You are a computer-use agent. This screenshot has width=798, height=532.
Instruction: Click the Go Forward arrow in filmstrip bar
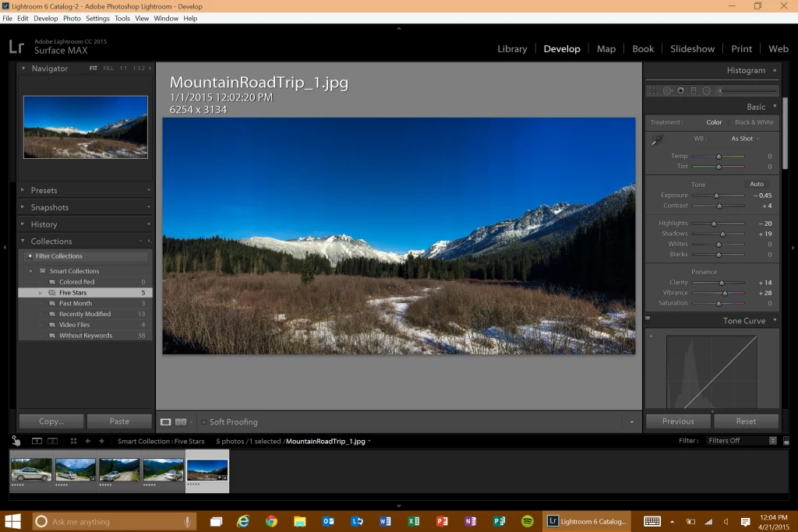[x=101, y=441]
